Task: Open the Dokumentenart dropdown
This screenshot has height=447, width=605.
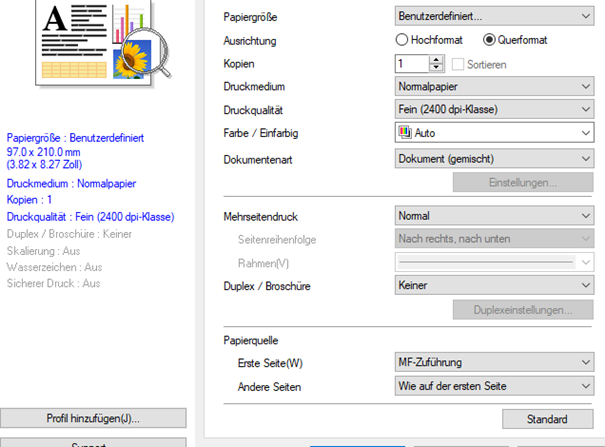Action: pyautogui.click(x=493, y=158)
